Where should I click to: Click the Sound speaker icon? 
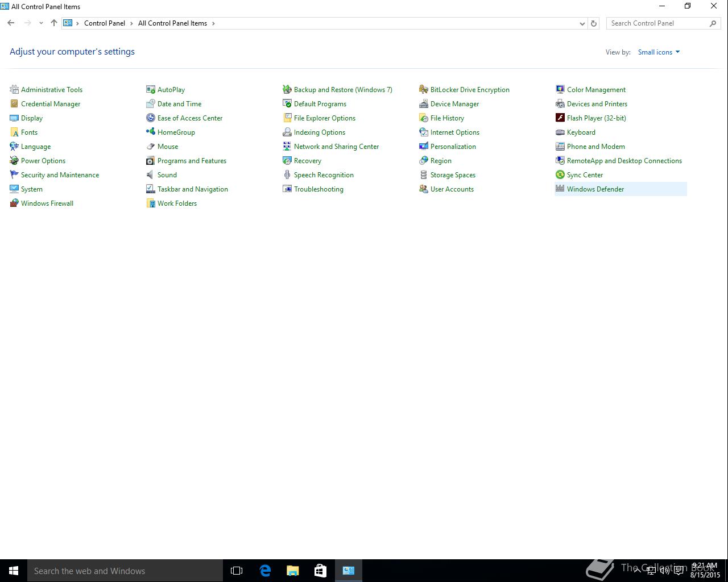point(151,174)
